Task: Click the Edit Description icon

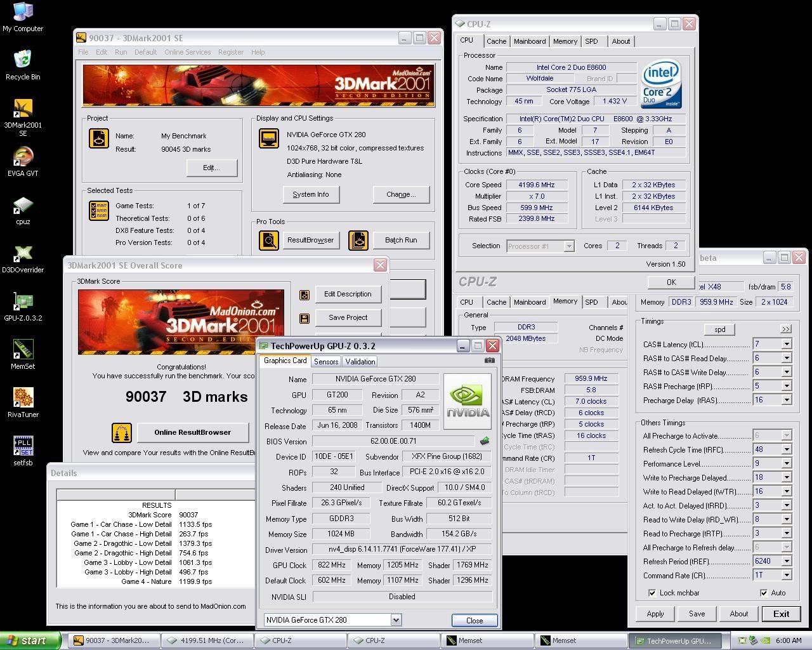Action: coord(304,295)
